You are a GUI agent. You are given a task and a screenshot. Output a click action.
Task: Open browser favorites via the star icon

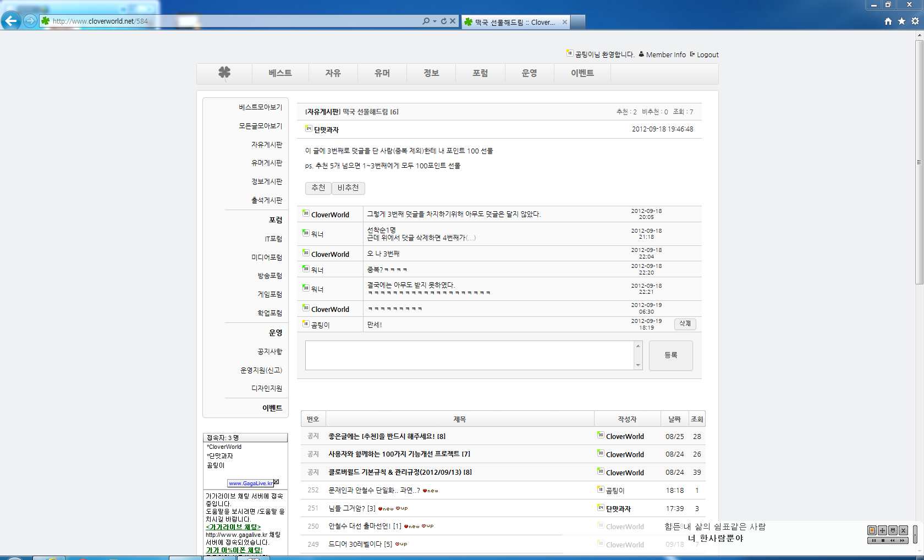[x=901, y=21]
